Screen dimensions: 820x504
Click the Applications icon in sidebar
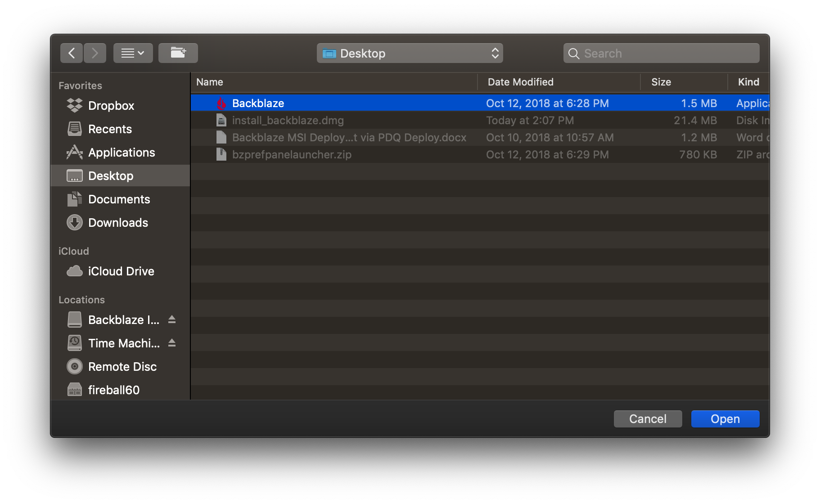(74, 152)
